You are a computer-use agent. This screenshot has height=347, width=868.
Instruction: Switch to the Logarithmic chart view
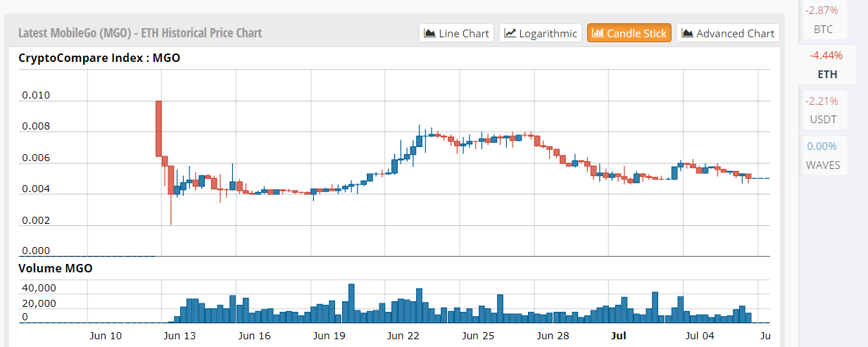[541, 33]
